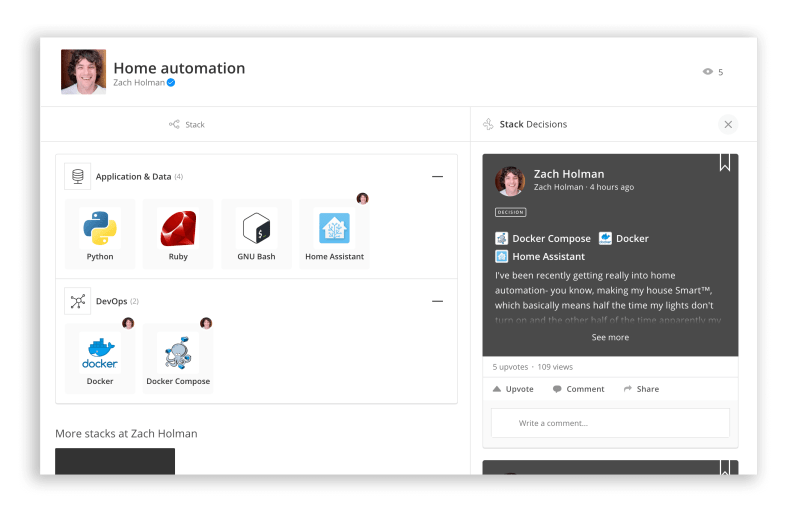The width and height of the screenshot is (799, 518).
Task: Click the '109 views' count text
Action: 555,367
